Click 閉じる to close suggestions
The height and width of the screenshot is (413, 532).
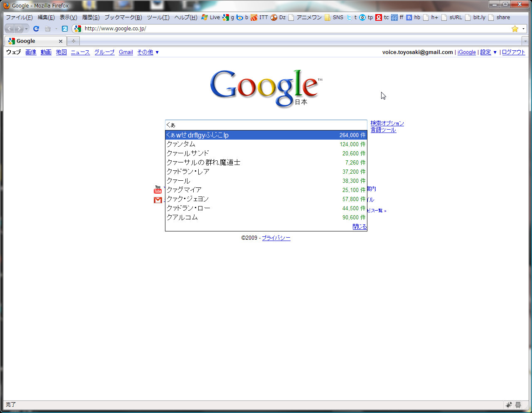coord(360,226)
